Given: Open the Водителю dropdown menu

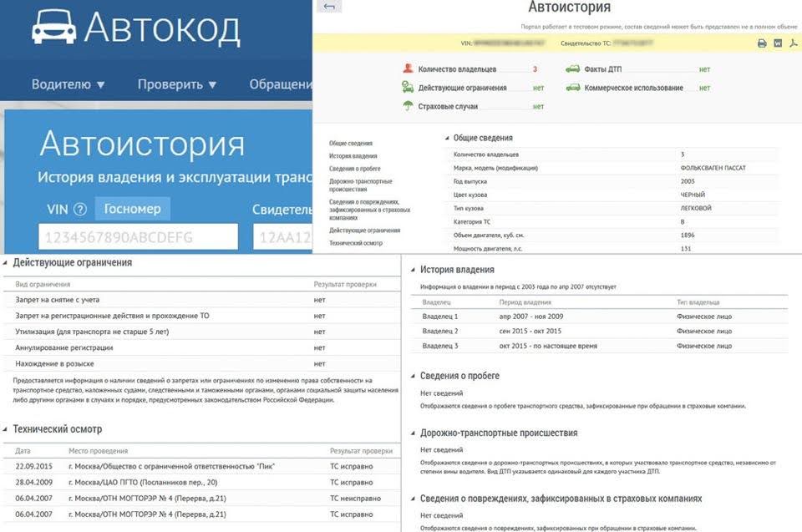Looking at the screenshot, I should [68, 84].
